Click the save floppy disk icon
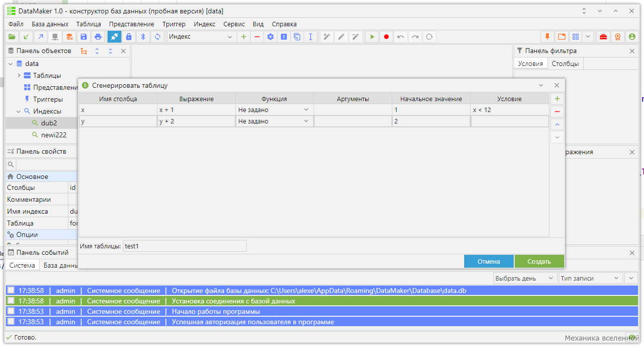The height and width of the screenshot is (347, 644). click(x=84, y=37)
